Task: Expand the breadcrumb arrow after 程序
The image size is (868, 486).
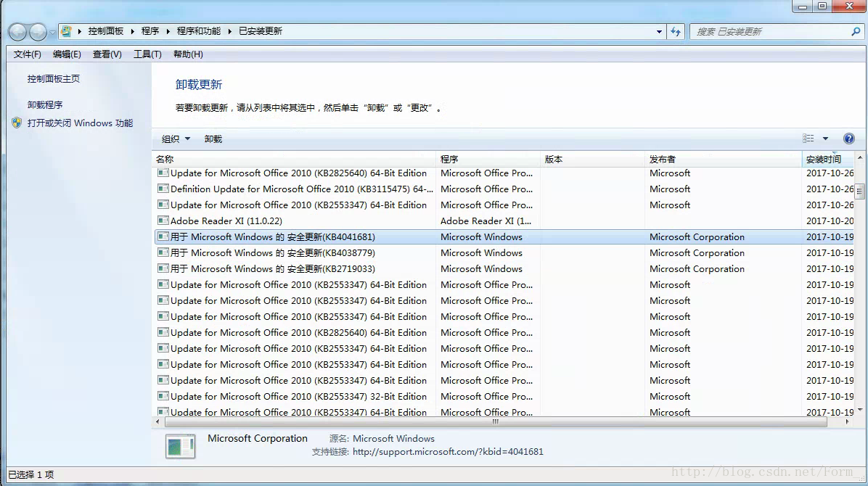Action: [x=168, y=31]
